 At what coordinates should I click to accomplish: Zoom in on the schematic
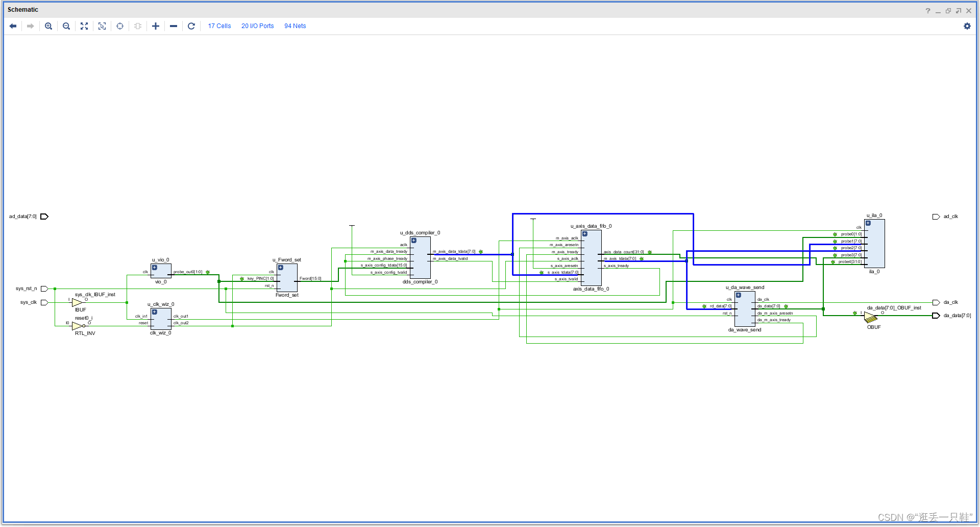pos(48,26)
